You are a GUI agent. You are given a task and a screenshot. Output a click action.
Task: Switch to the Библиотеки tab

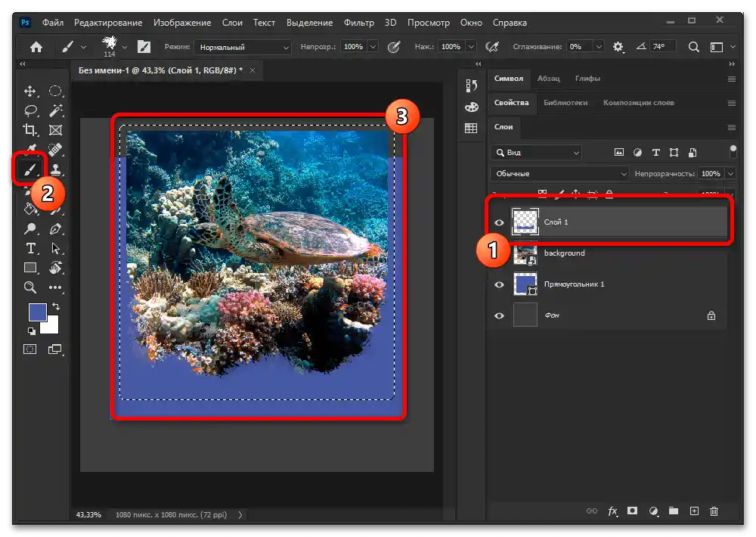click(x=567, y=103)
